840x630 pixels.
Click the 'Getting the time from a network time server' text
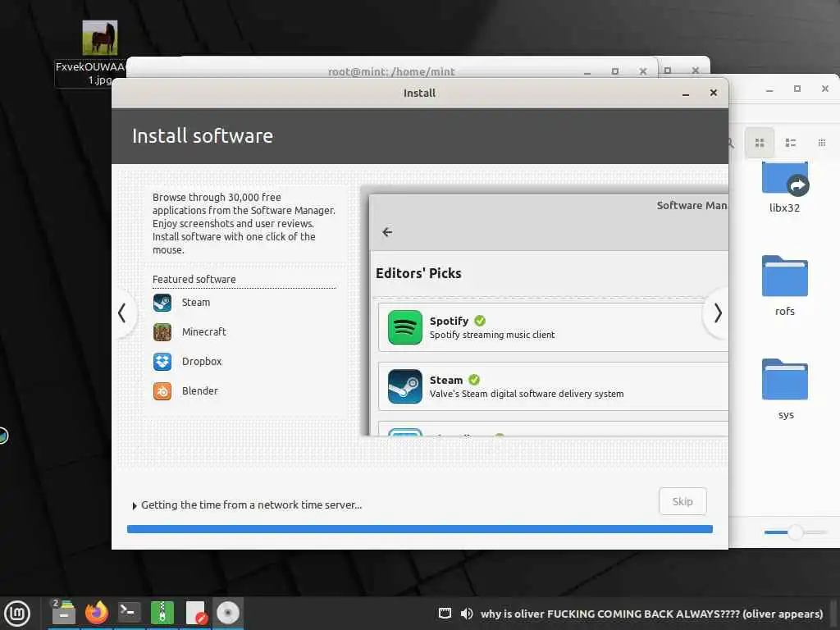[x=251, y=504]
